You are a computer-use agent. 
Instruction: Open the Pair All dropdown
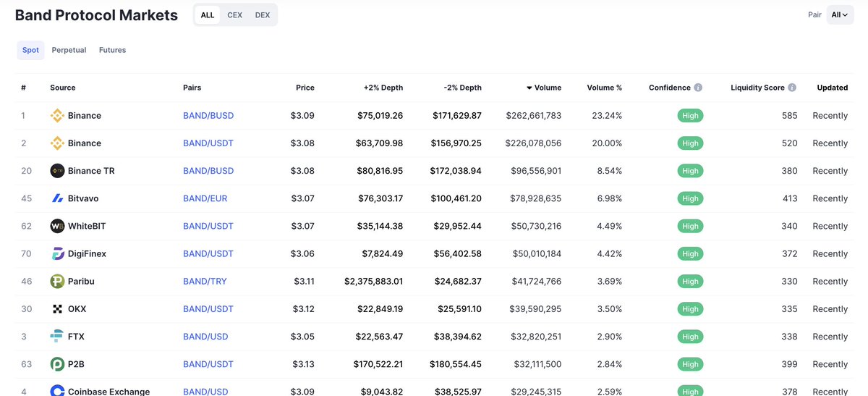839,14
